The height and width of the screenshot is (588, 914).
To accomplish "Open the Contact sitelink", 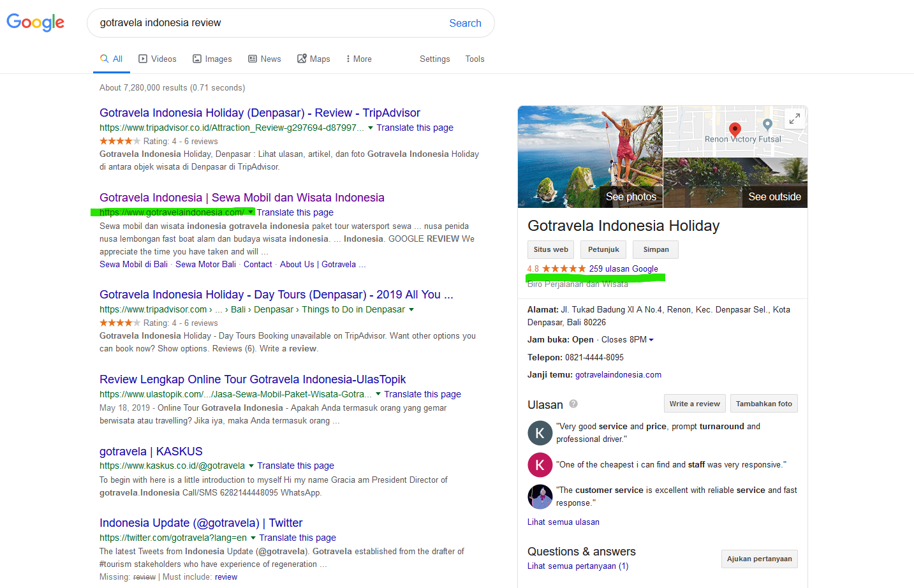I will point(258,264).
